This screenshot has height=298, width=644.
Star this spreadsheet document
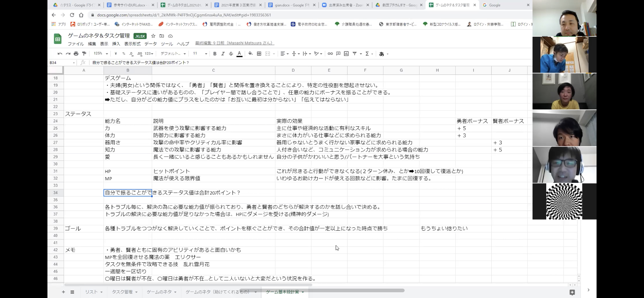pos(153,36)
